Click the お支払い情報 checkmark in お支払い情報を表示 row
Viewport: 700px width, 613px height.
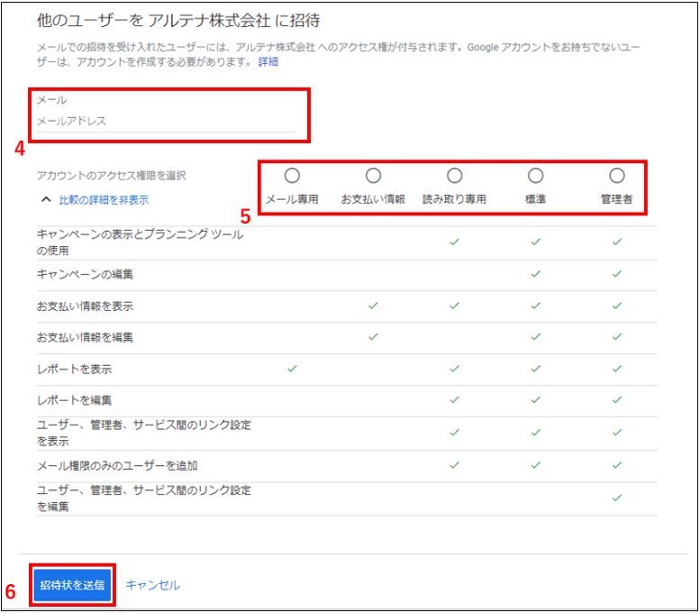pos(373,306)
